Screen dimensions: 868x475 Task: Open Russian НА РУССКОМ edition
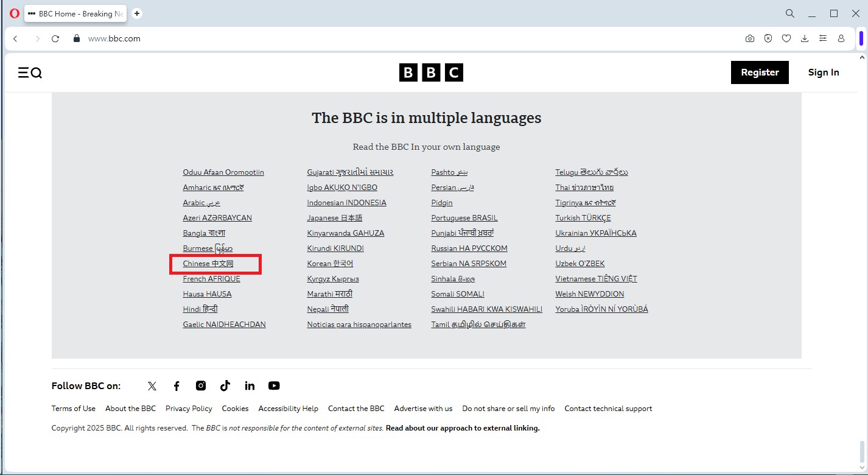pyautogui.click(x=469, y=248)
